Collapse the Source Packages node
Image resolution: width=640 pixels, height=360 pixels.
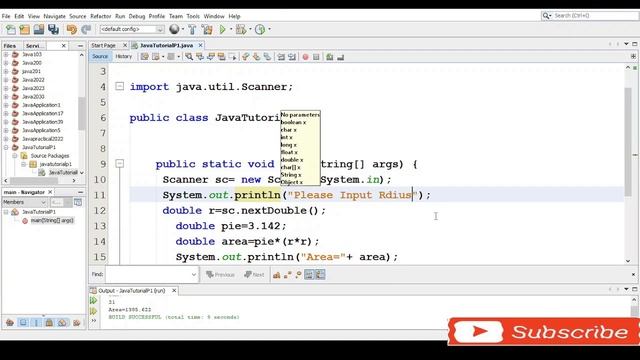pyautogui.click(x=15, y=156)
